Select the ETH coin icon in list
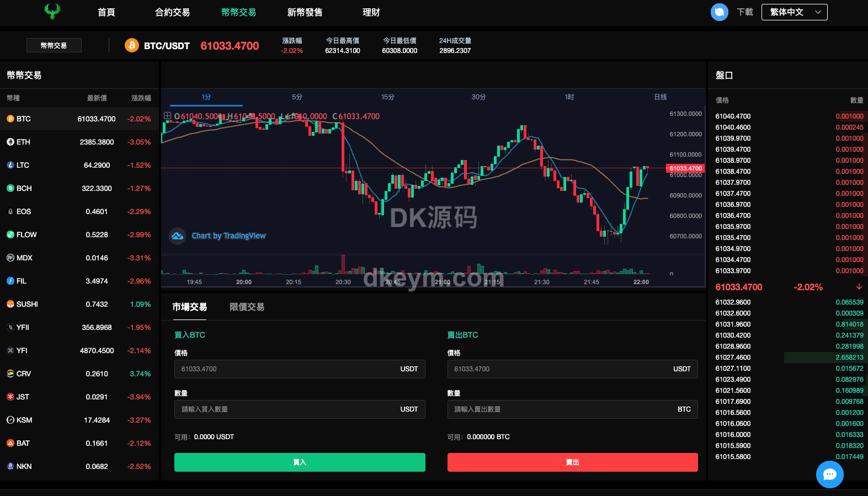The height and width of the screenshot is (496, 868). pyautogui.click(x=10, y=142)
